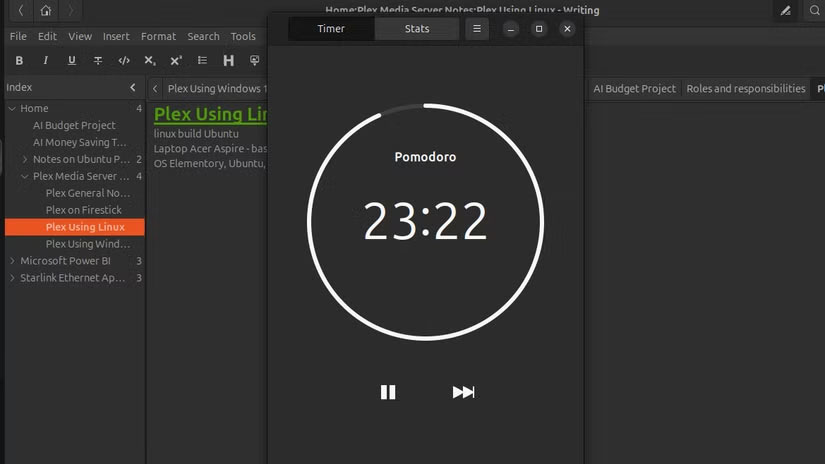This screenshot has height=464, width=825.
Task: Expand the Microsoft Power BI node
Action: coord(12,261)
